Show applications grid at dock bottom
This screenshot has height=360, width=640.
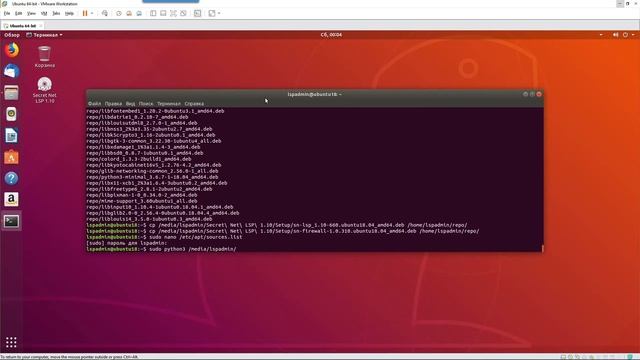[11, 342]
